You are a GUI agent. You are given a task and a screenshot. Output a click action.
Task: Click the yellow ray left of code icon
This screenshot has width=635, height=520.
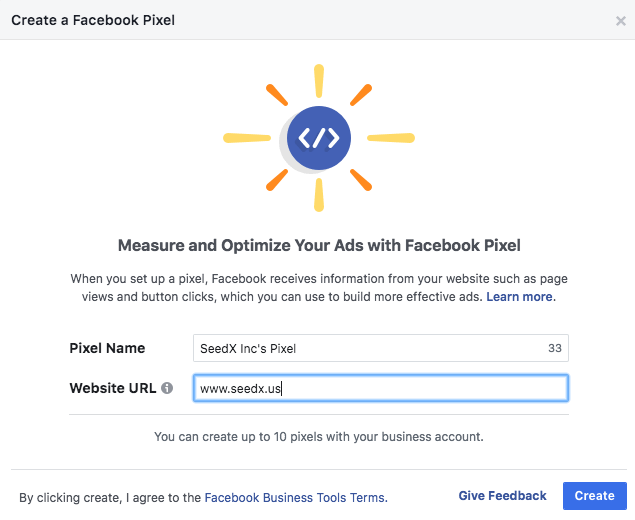247,138
